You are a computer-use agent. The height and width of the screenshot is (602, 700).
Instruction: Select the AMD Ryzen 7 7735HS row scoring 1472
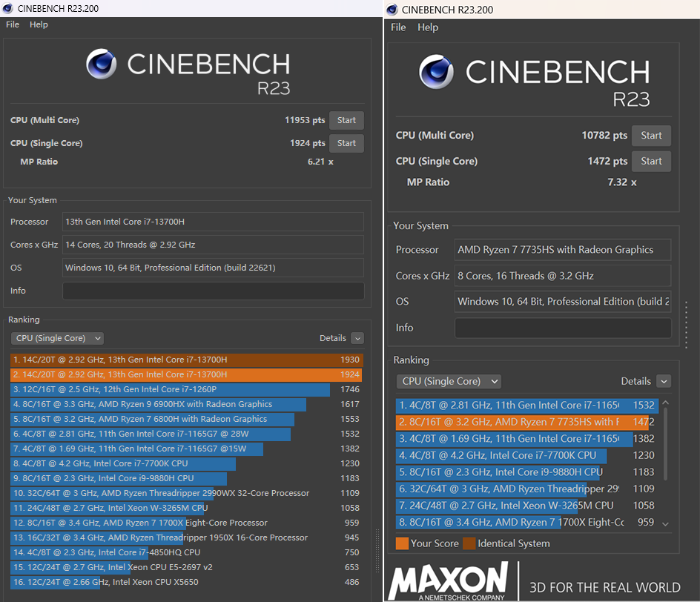[x=526, y=422]
